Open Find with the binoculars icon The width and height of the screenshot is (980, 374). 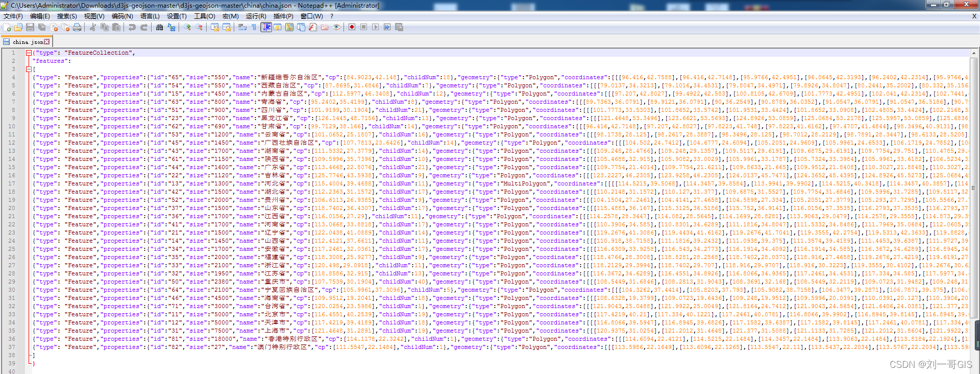(160, 27)
